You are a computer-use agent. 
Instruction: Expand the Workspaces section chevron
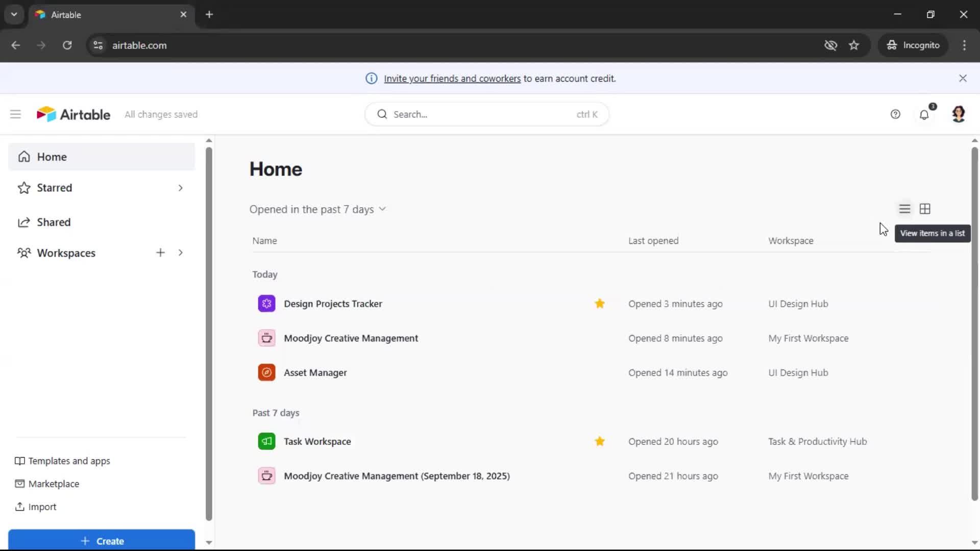(x=181, y=253)
